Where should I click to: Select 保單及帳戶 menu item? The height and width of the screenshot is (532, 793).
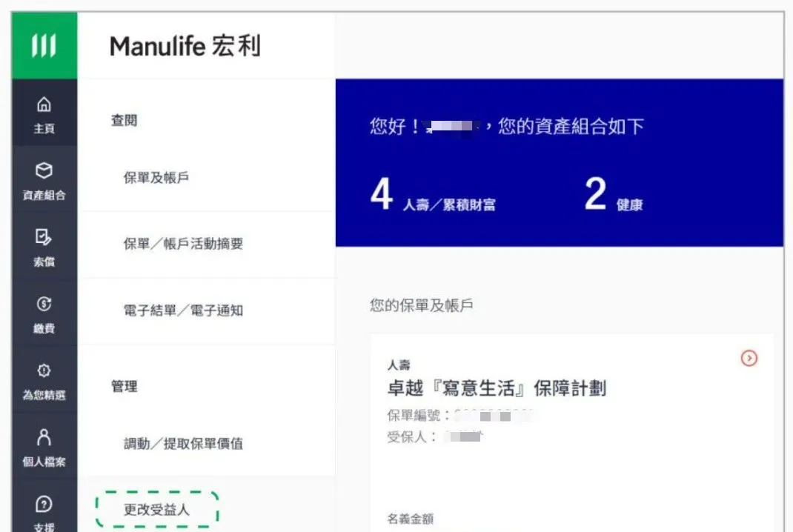pos(156,178)
